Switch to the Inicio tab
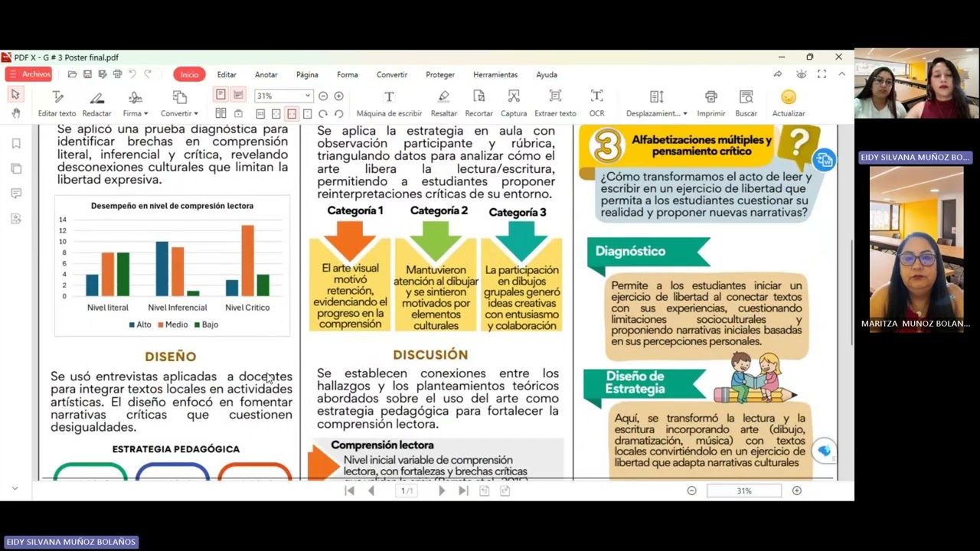 coord(189,74)
